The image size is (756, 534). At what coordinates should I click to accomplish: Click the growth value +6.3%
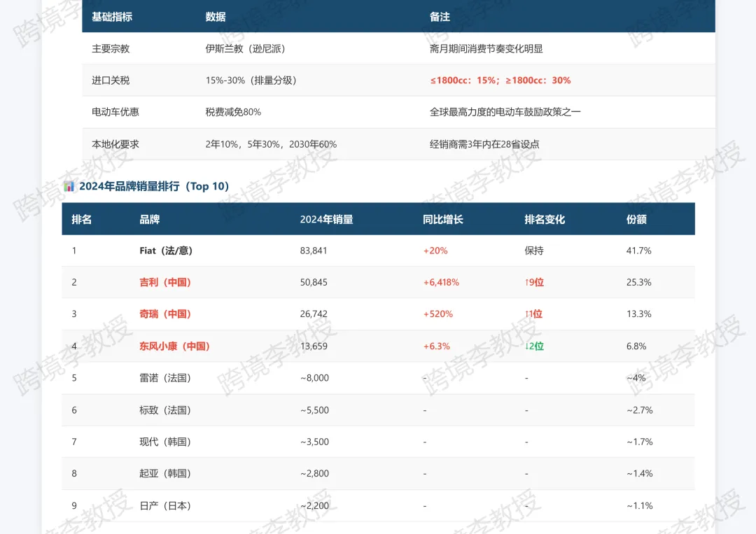pos(436,346)
